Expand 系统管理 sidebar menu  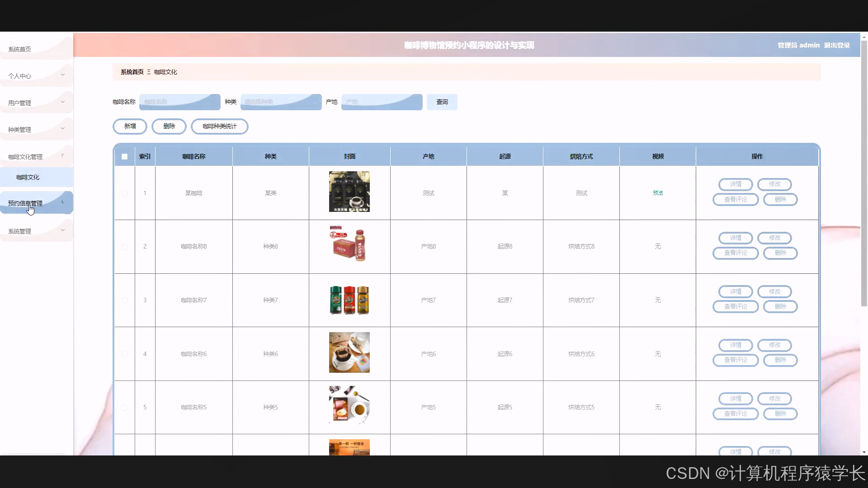tap(36, 231)
